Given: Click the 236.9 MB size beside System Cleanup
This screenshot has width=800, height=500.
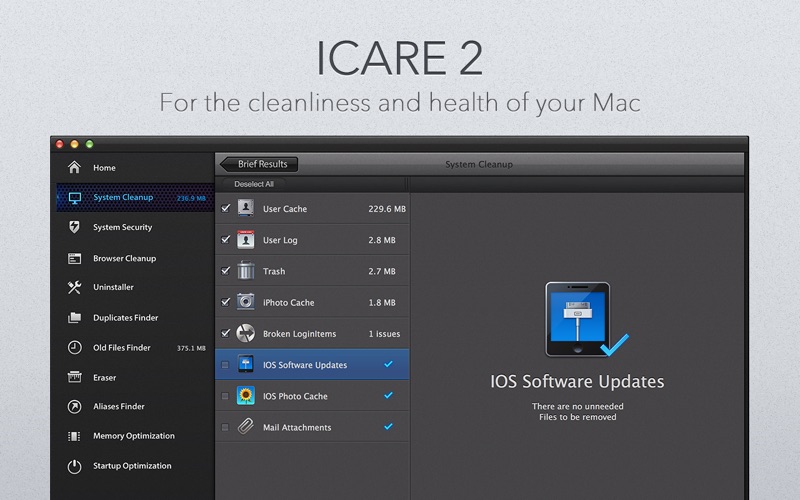Looking at the screenshot, I should 191,198.
